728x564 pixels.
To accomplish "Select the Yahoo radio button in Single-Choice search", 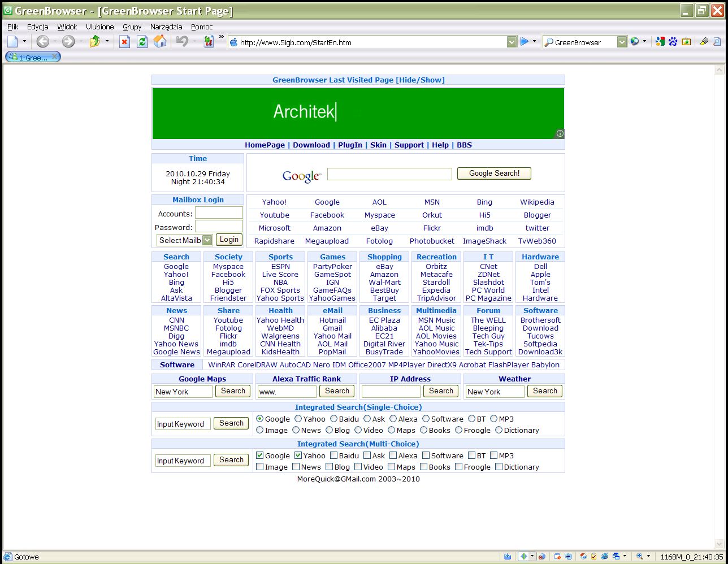I will [x=298, y=419].
